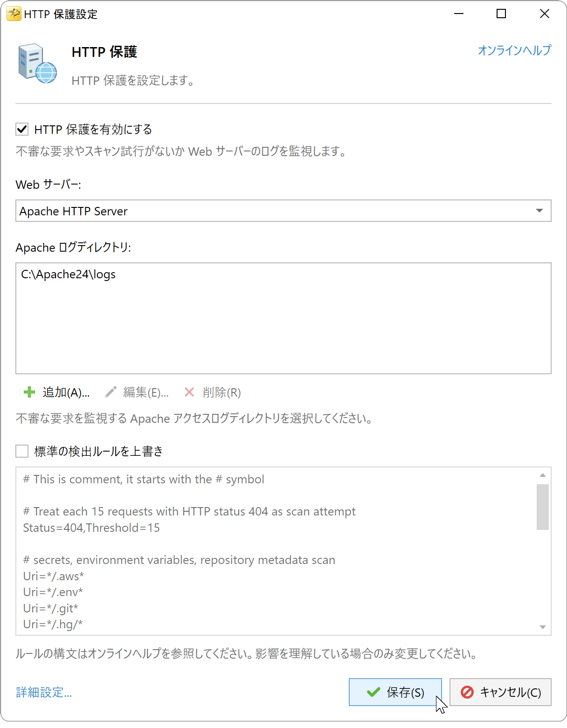
Task: Click the 削除(R) button label
Action: 222,392
